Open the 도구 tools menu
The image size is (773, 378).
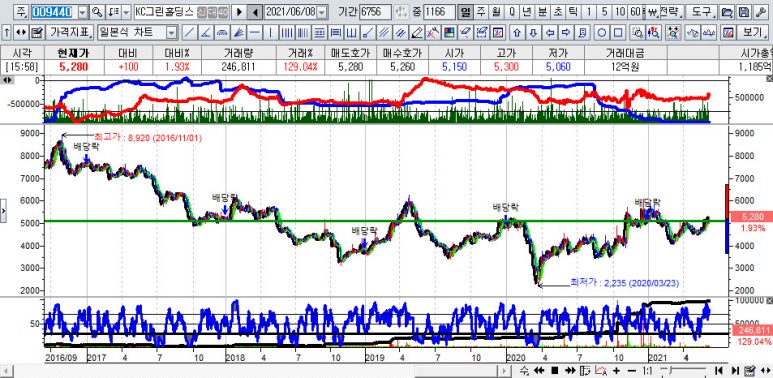click(x=702, y=11)
